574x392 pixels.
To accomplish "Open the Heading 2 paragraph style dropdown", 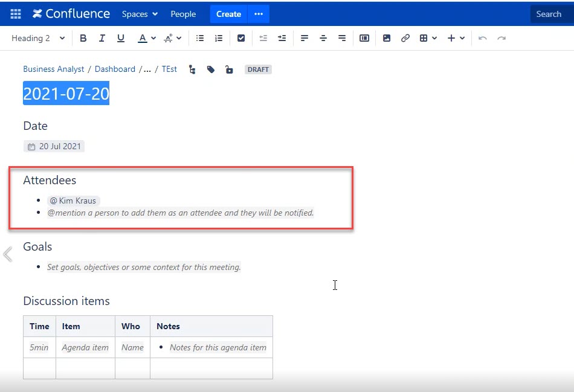I will pyautogui.click(x=38, y=38).
